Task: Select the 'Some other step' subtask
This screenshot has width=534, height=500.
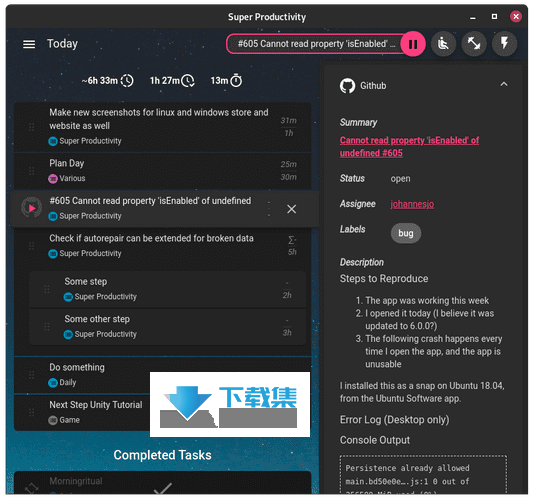Action: pos(167,327)
